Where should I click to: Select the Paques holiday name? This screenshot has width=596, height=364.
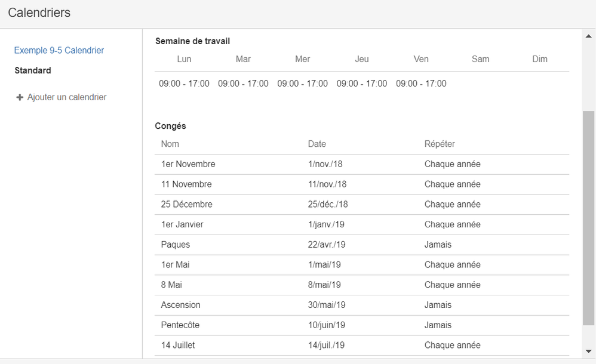(x=175, y=245)
